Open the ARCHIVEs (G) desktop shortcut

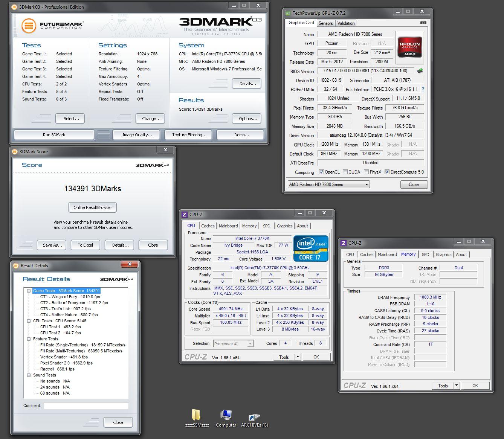click(255, 420)
